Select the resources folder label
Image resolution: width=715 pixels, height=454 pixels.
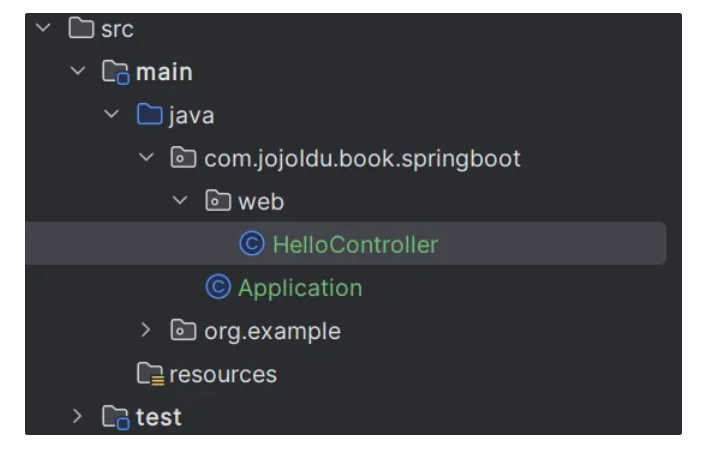[223, 375]
